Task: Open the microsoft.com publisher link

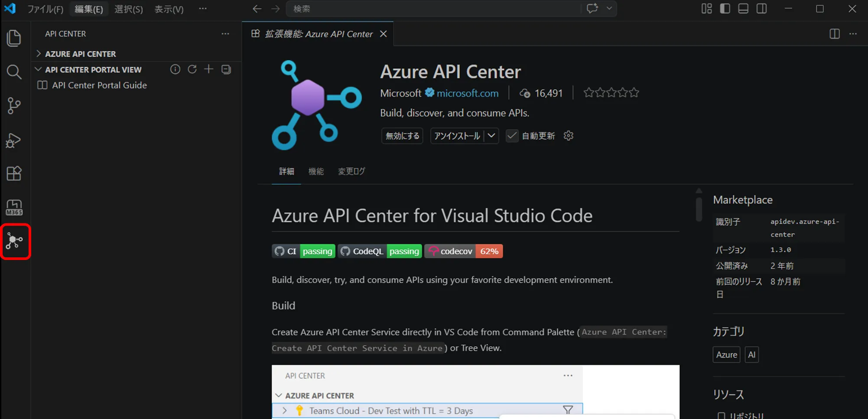Action: (467, 93)
